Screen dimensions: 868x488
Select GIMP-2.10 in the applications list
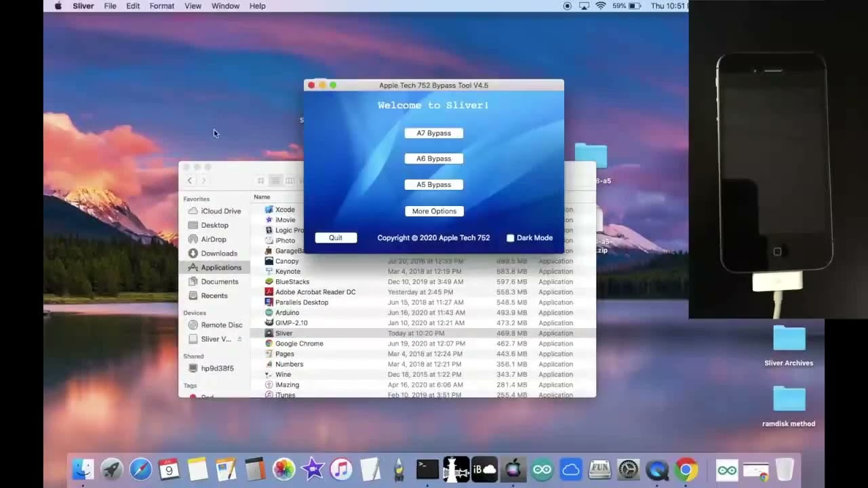(x=423, y=323)
